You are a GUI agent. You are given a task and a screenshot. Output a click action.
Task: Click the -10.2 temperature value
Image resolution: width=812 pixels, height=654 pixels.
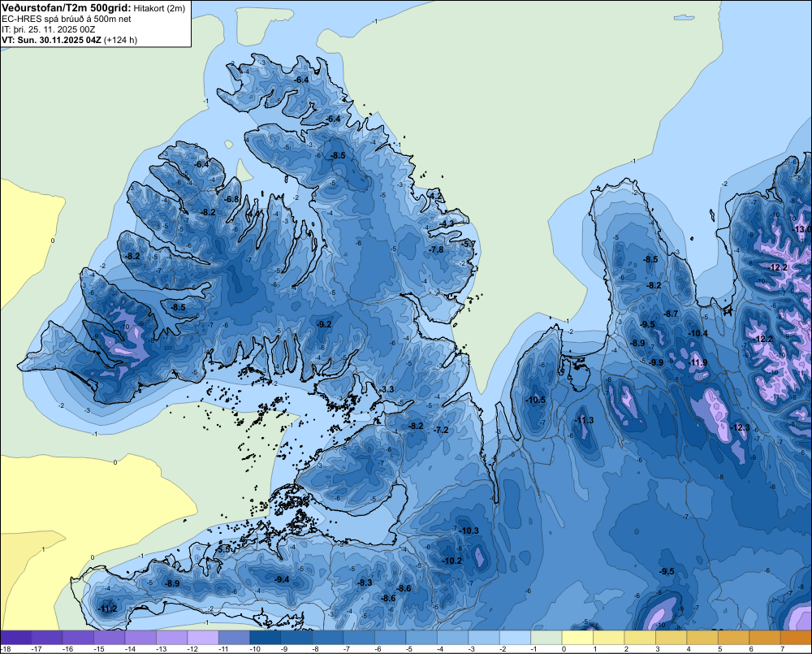pyautogui.click(x=452, y=561)
